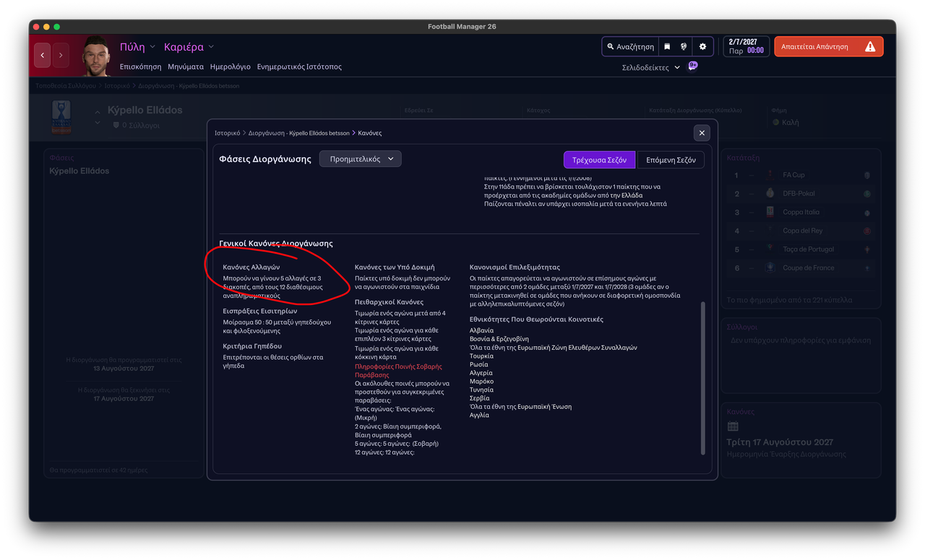The height and width of the screenshot is (560, 925).
Task: Click Αλβανία in the nationalities list
Action: [481, 330]
